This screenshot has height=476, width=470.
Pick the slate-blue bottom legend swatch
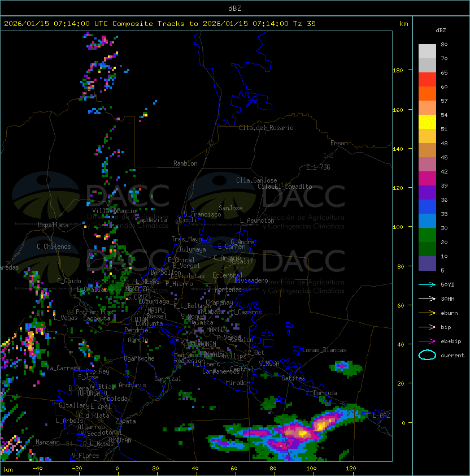(x=427, y=263)
